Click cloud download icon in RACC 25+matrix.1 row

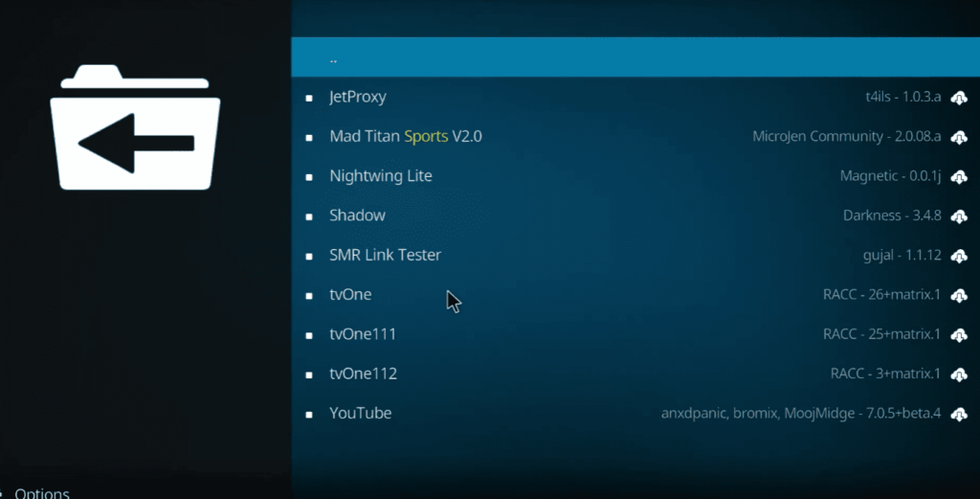tap(959, 334)
